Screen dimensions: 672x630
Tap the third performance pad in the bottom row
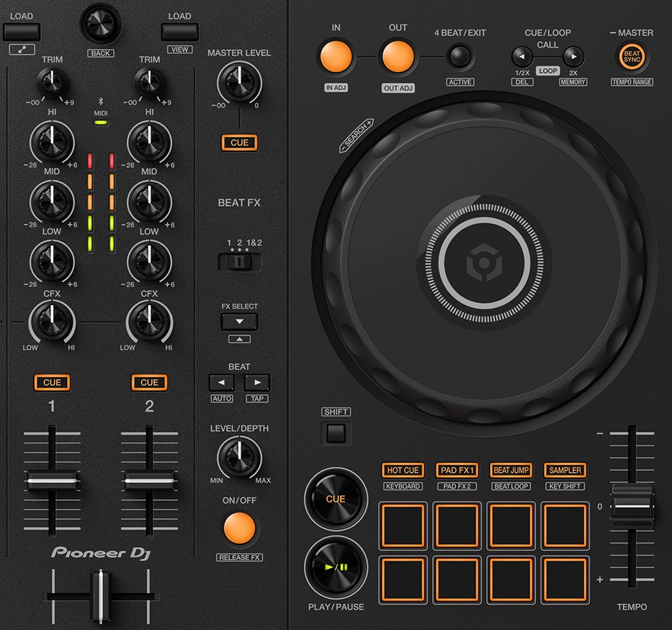click(x=511, y=580)
